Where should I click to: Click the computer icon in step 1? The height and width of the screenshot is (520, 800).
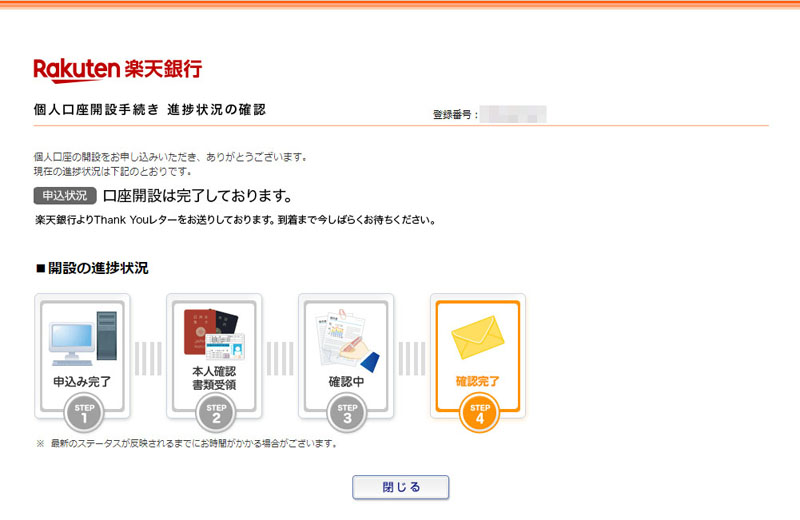(x=83, y=337)
